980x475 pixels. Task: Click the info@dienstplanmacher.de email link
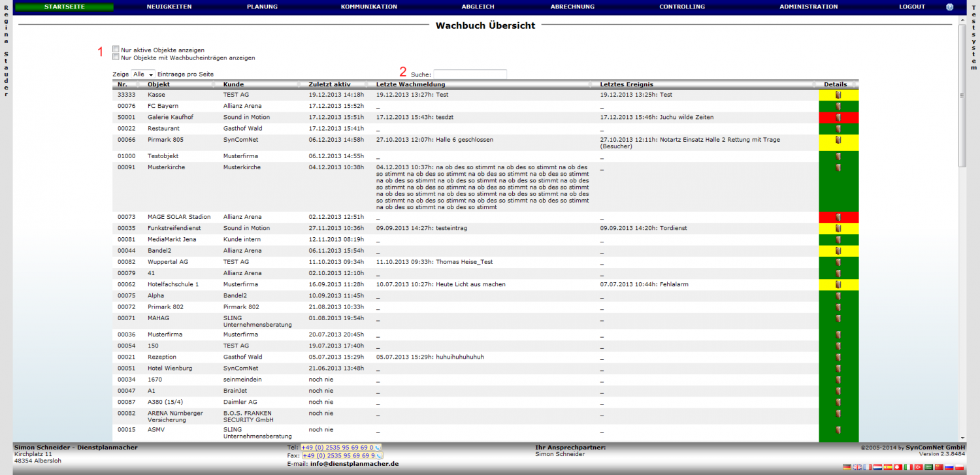[x=354, y=464]
